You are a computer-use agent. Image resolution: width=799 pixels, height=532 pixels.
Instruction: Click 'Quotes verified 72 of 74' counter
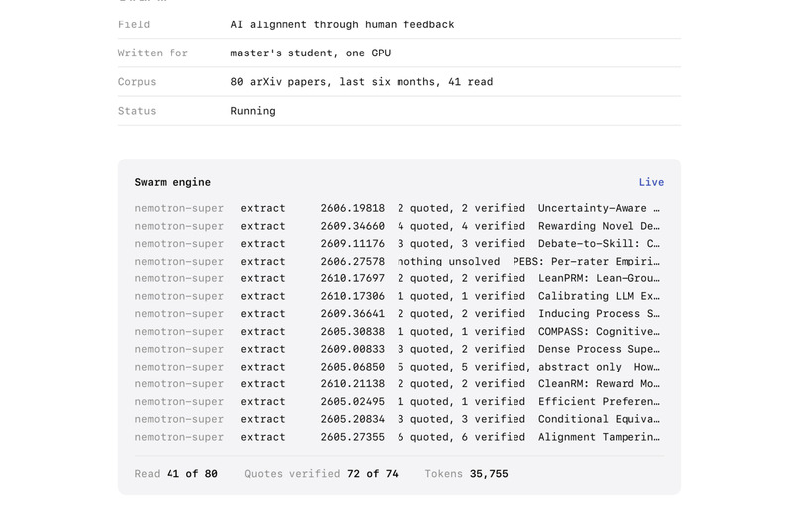pos(320,473)
